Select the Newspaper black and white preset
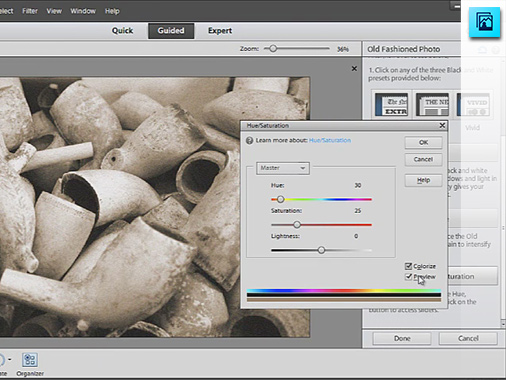 pos(391,104)
